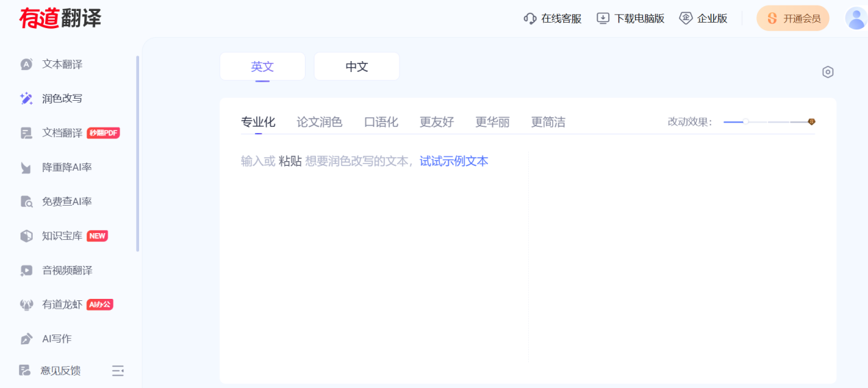Set 改动效果 slider to lowest level
The image size is (868, 388).
[725, 122]
